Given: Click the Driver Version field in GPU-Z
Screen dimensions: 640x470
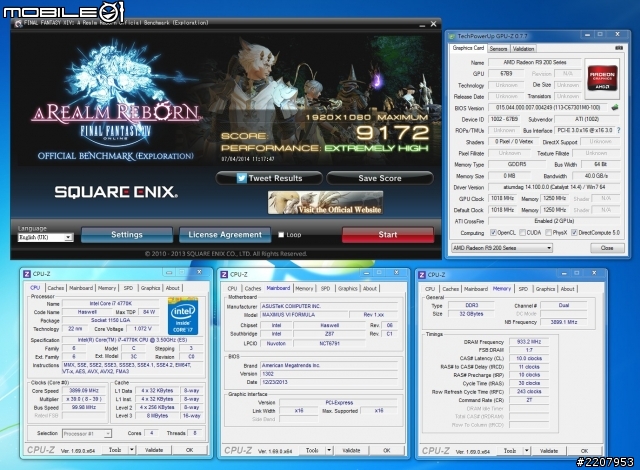Looking at the screenshot, I should coord(554,187).
